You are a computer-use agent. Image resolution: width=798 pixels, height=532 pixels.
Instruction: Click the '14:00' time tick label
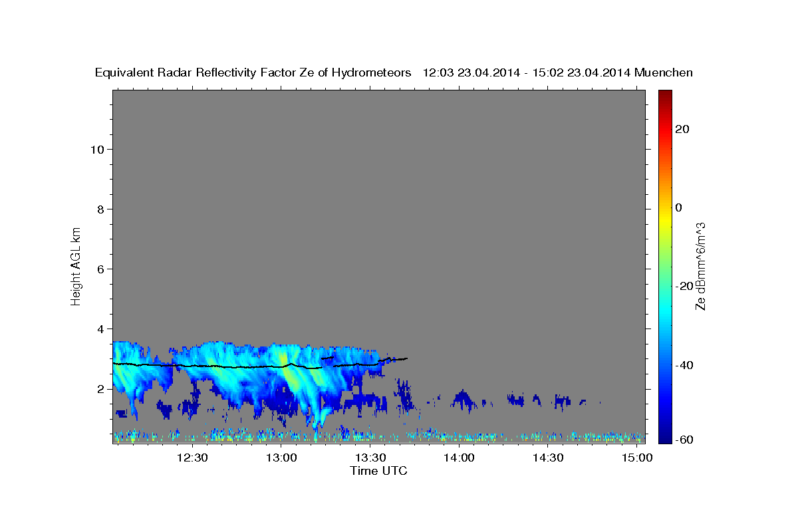coord(459,458)
